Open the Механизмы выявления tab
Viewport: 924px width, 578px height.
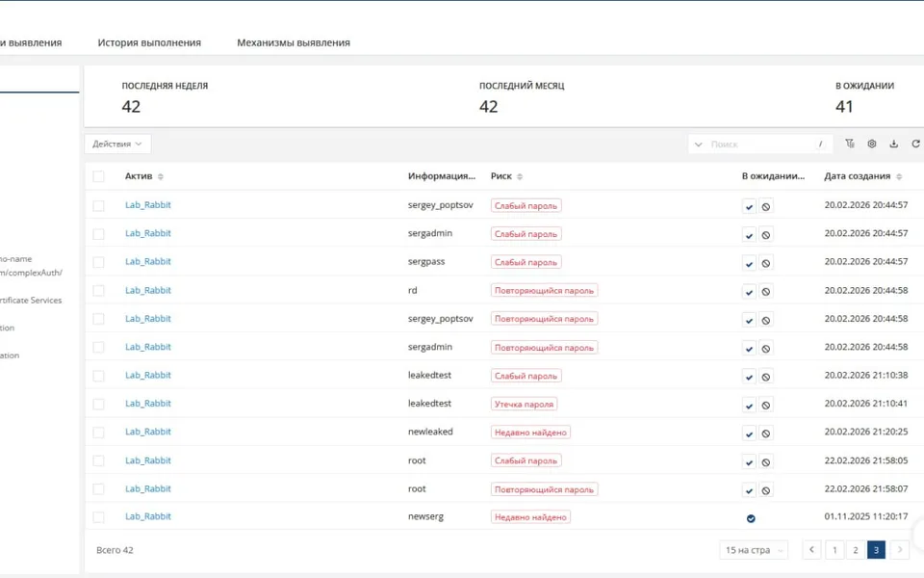coord(294,42)
